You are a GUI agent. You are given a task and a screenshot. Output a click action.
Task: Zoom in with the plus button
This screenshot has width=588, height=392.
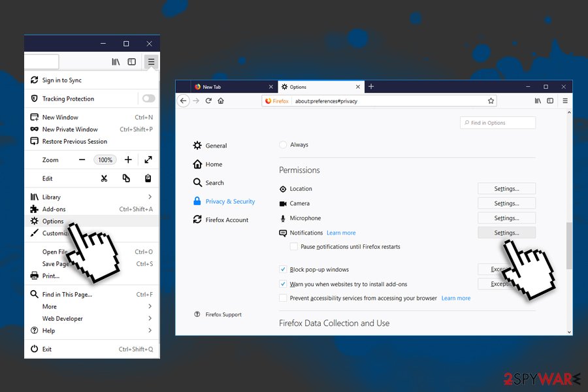[x=128, y=160]
